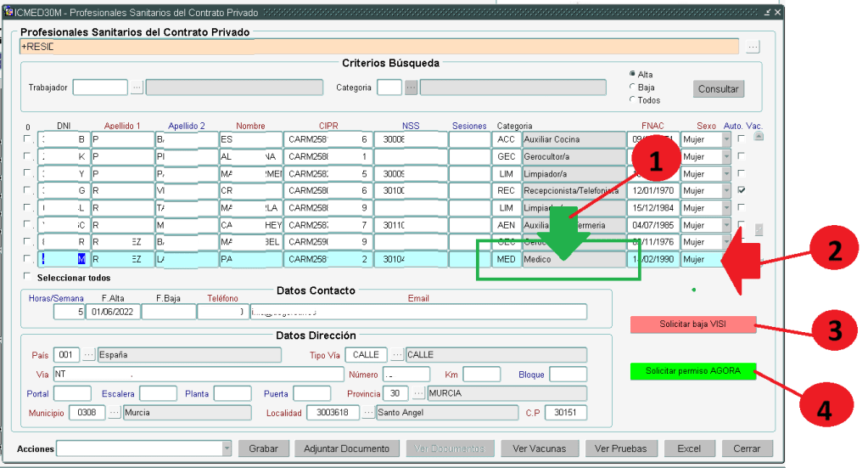This screenshot has width=868, height=468.
Task: Select the Baja radio option
Action: [x=632, y=87]
